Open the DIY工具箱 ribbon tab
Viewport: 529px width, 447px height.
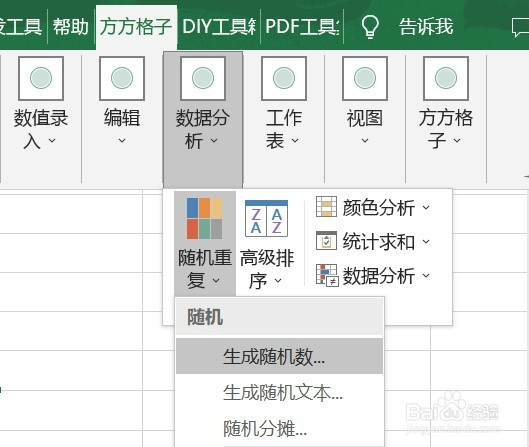[219, 27]
